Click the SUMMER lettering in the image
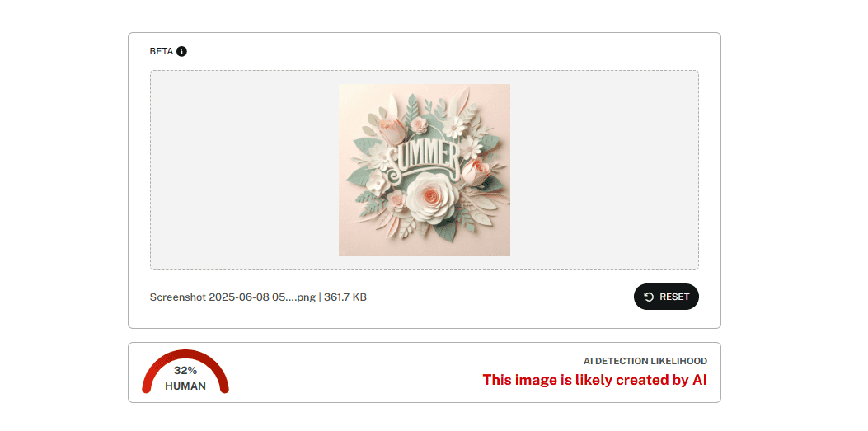Screen dimensions: 868x431 (x=424, y=157)
